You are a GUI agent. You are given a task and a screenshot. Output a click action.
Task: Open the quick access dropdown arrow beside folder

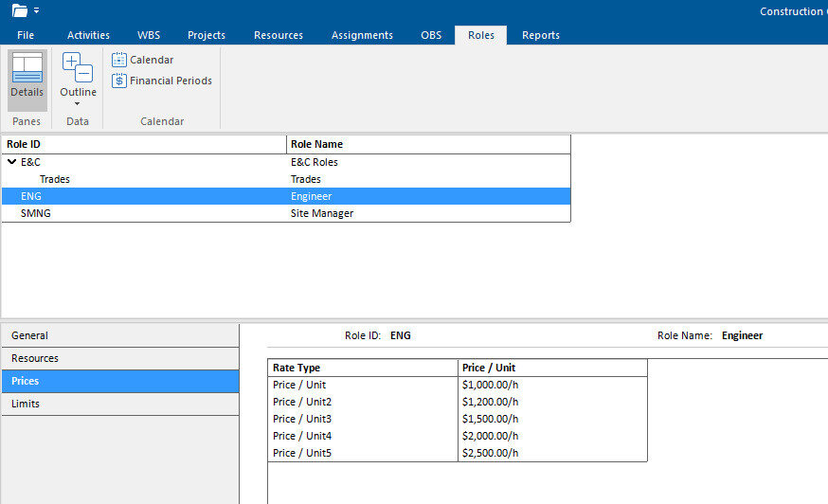[x=36, y=10]
